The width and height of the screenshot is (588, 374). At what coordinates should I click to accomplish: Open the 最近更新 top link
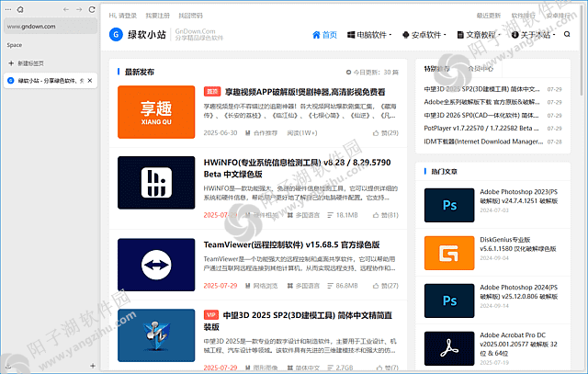489,16
